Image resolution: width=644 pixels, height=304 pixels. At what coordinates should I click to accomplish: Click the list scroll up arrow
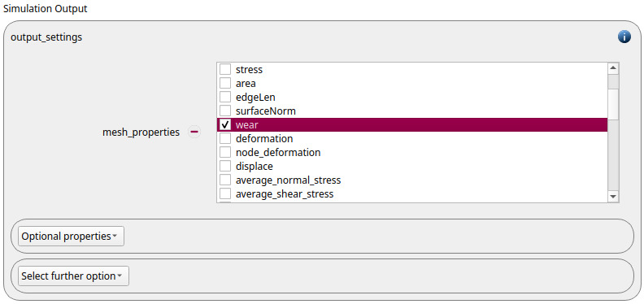click(x=613, y=68)
